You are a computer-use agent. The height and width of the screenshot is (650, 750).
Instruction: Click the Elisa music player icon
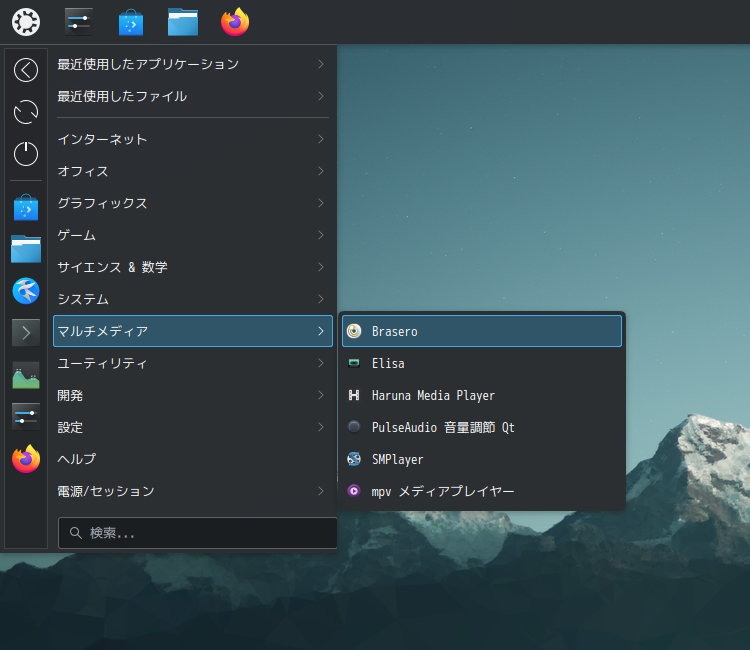[354, 363]
